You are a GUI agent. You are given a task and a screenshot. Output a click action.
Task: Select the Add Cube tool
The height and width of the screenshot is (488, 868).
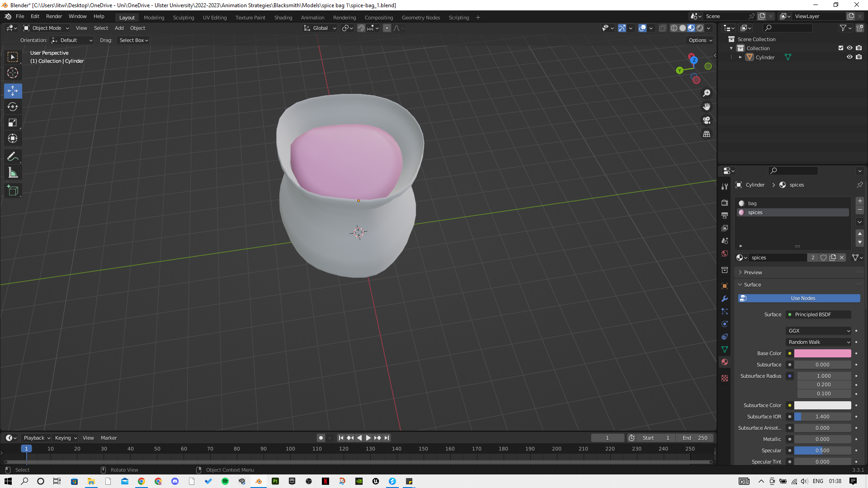tap(13, 191)
